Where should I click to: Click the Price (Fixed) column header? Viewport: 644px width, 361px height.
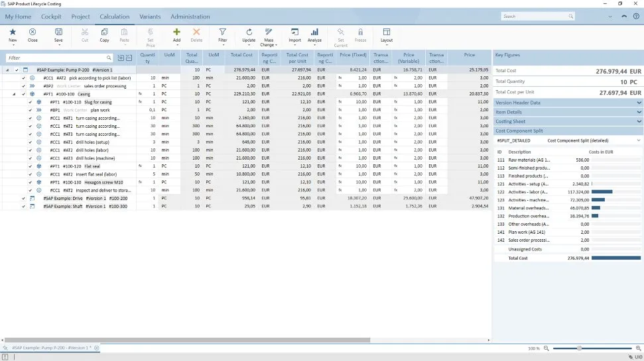click(x=353, y=58)
